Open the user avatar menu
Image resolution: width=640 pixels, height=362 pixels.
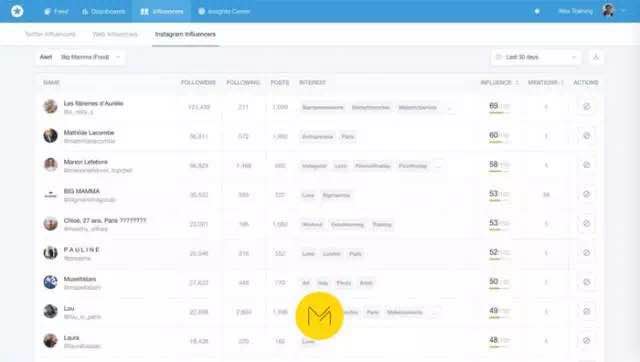[608, 11]
